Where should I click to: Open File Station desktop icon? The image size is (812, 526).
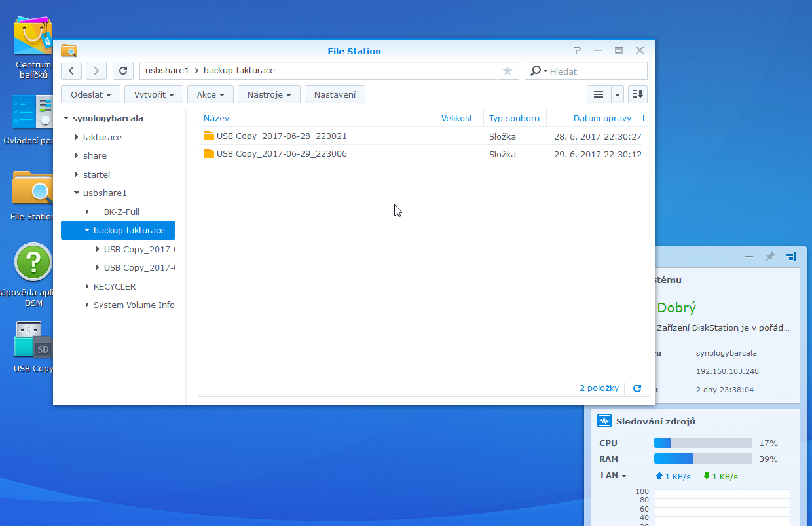(33, 189)
